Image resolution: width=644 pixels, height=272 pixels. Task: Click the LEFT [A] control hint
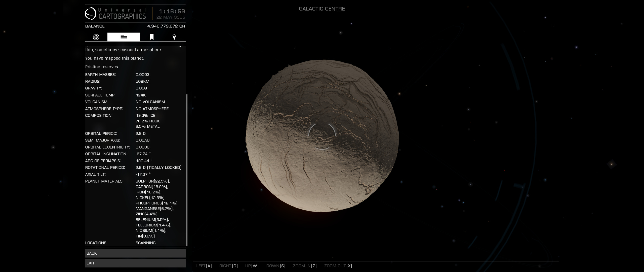pyautogui.click(x=204, y=266)
